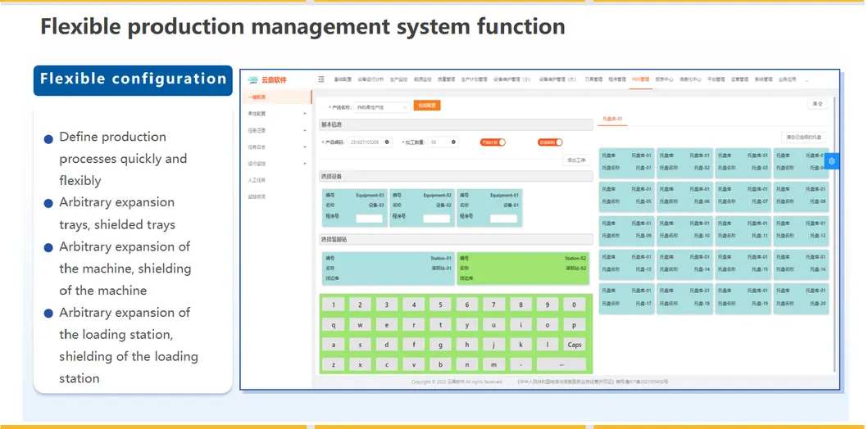Select the 托盘库-01 tray library tab
868x429 pixels.
click(612, 119)
